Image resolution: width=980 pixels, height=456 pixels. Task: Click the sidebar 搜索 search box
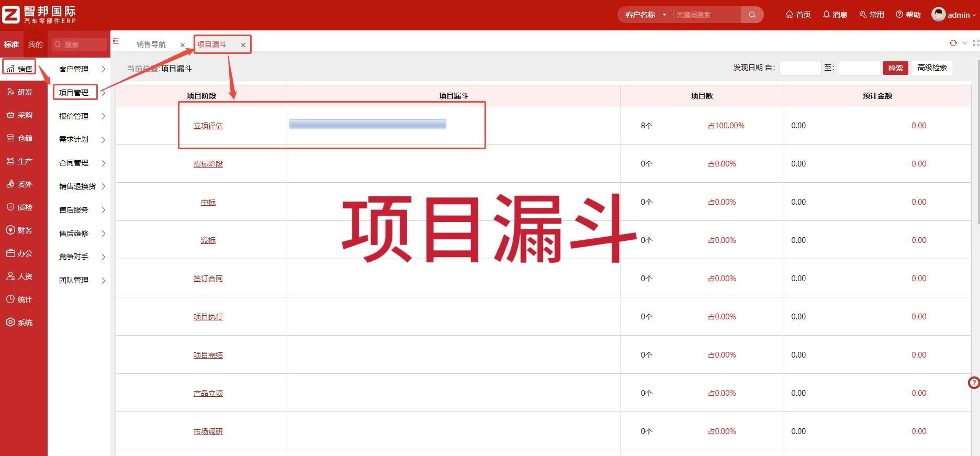tap(79, 45)
